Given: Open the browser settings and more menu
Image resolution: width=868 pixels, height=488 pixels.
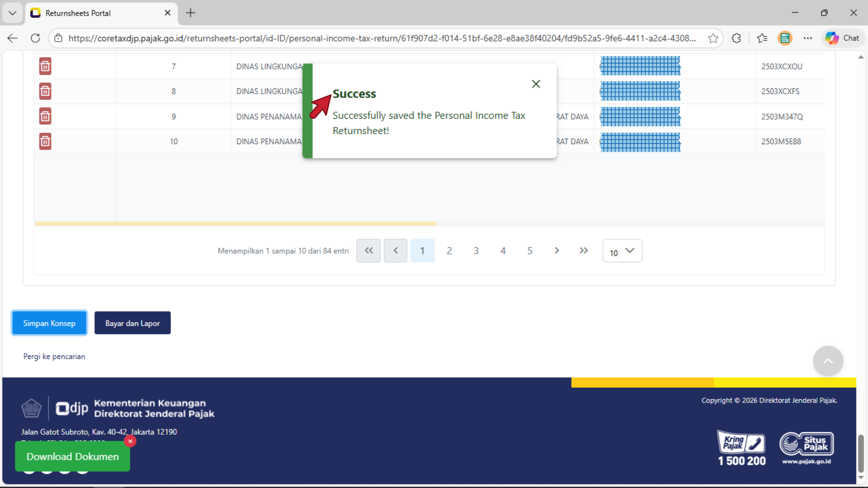Looking at the screenshot, I should click(808, 38).
